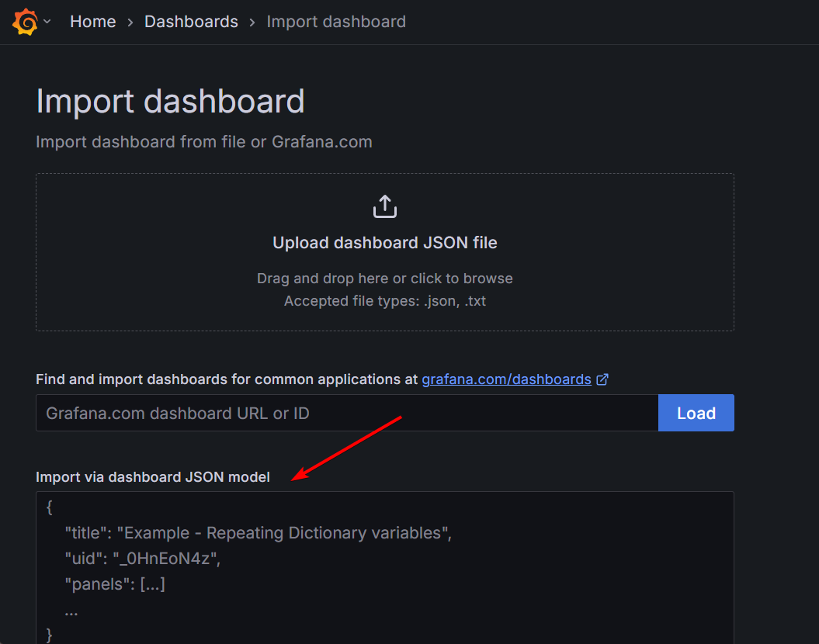Click the "panels" line in the JSON text area
The image size is (819, 644).
[115, 584]
